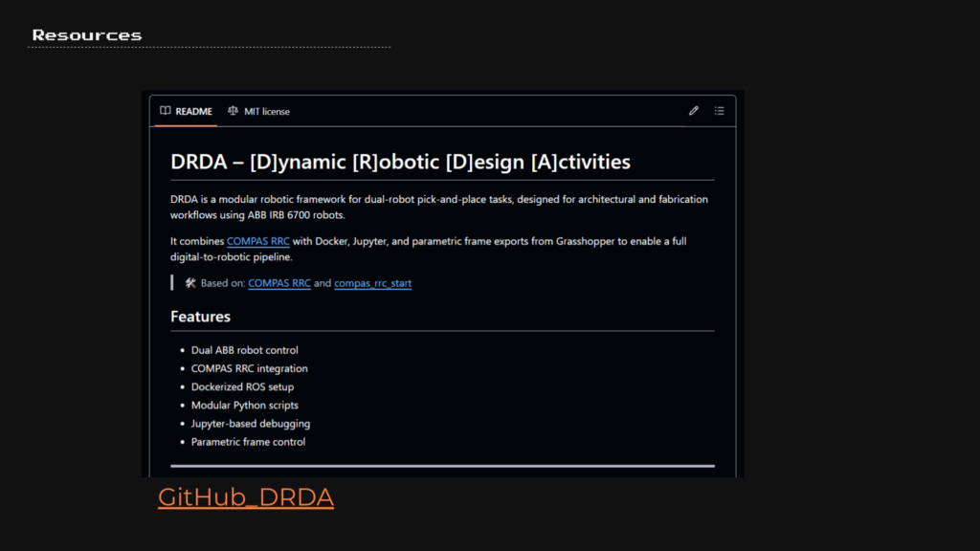This screenshot has width=980, height=551.
Task: Click the pencil edit README icon
Action: tap(693, 111)
